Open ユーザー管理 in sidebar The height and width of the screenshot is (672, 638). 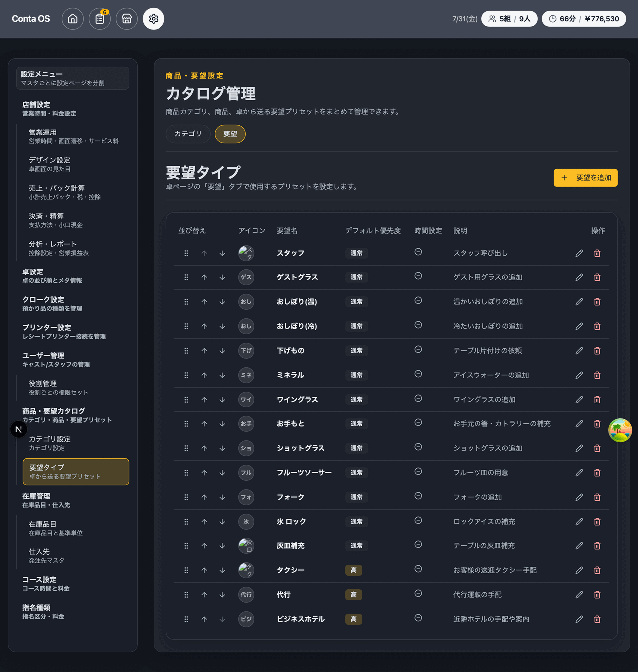pos(73,360)
